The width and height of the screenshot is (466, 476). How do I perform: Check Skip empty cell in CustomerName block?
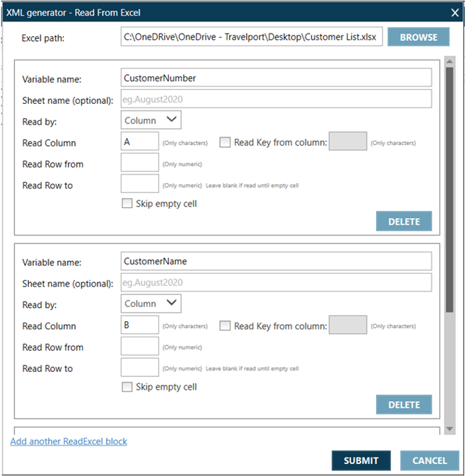(x=127, y=387)
